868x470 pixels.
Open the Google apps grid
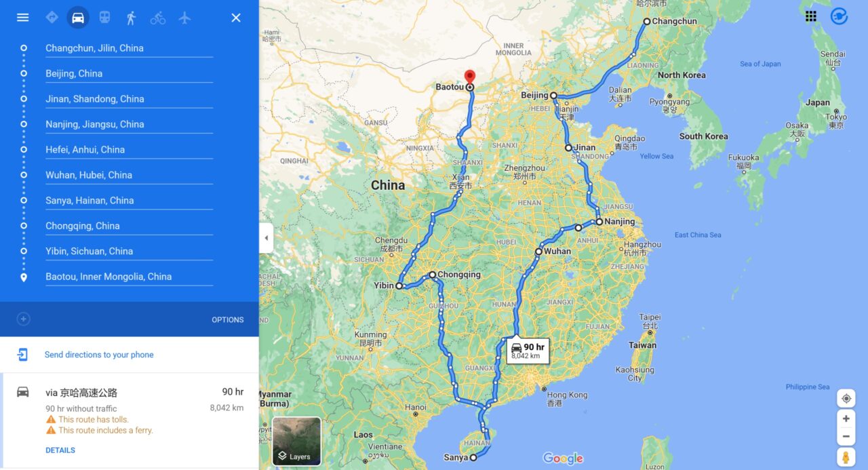pyautogui.click(x=811, y=16)
